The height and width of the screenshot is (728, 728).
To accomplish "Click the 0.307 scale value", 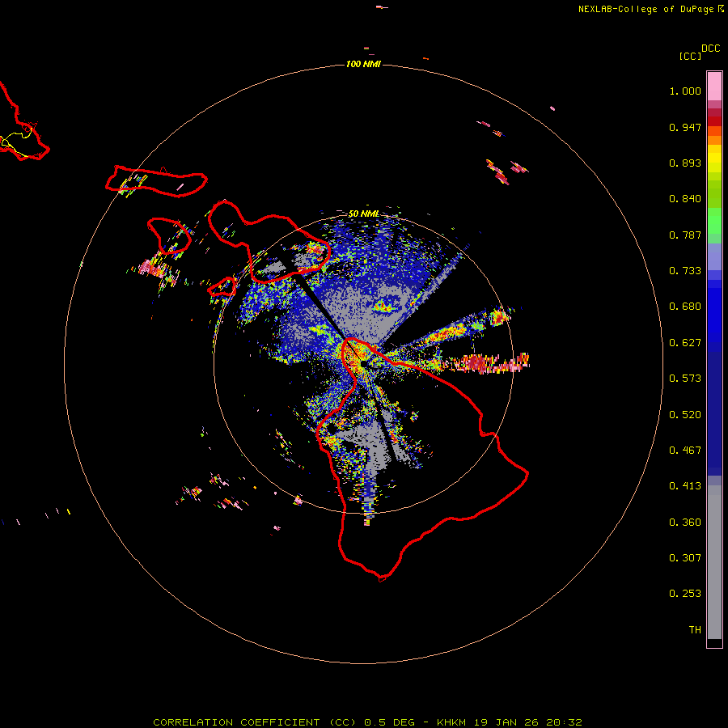I will pyautogui.click(x=685, y=558).
